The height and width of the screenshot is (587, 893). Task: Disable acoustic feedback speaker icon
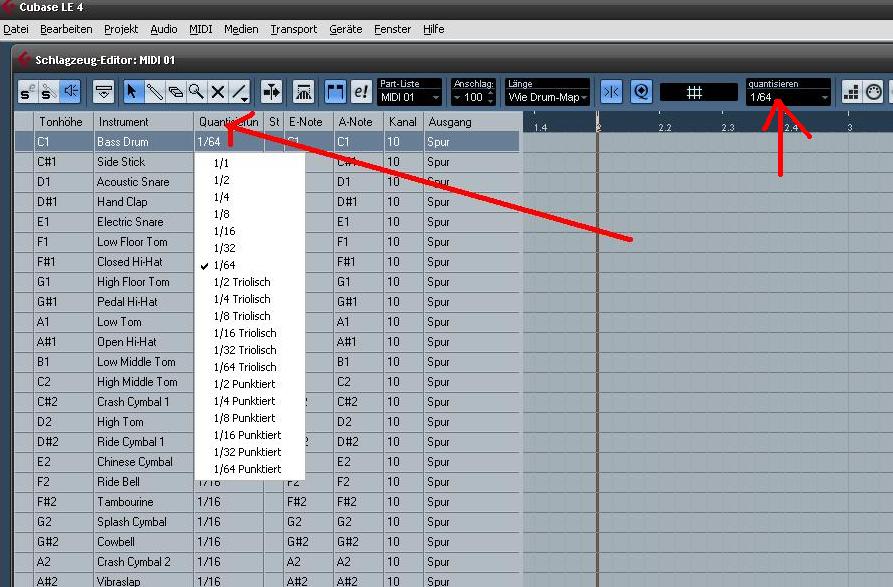71,92
